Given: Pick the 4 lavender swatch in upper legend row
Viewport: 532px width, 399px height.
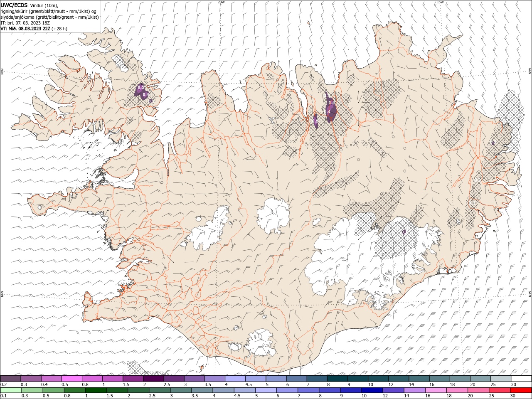Looking at the screenshot, I should (235, 379).
